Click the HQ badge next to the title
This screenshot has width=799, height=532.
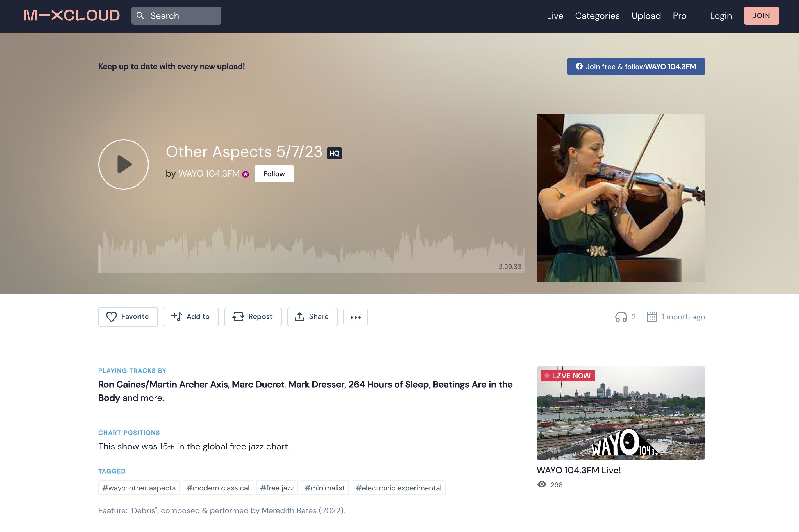[x=334, y=153]
